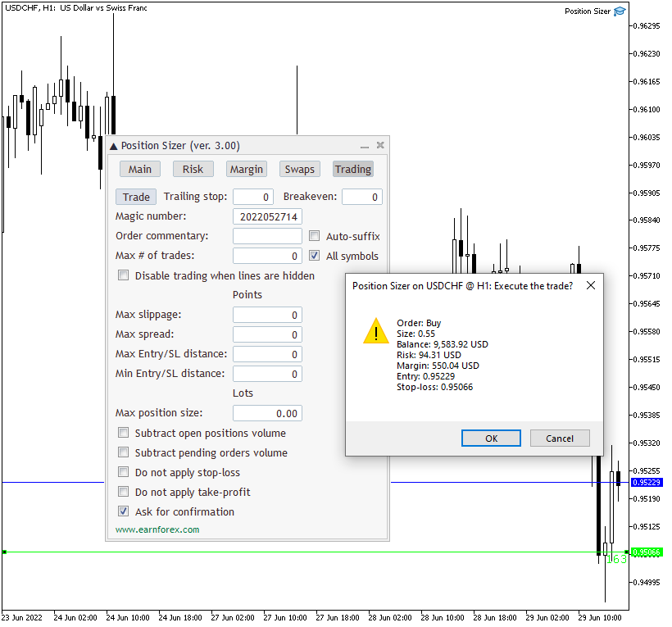672x627 pixels.
Task: Click the Magic number input field
Action: [267, 216]
